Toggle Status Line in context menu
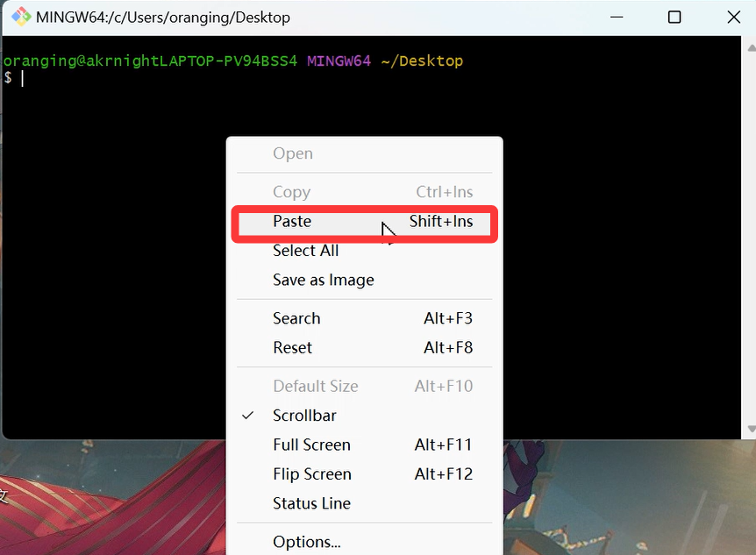This screenshot has width=756, height=555. pos(365,503)
